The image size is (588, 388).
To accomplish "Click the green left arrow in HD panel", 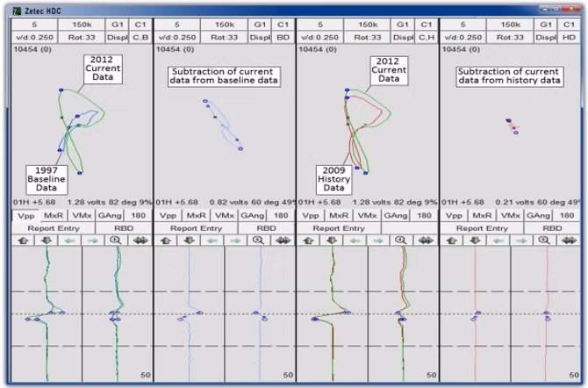I will (x=498, y=241).
